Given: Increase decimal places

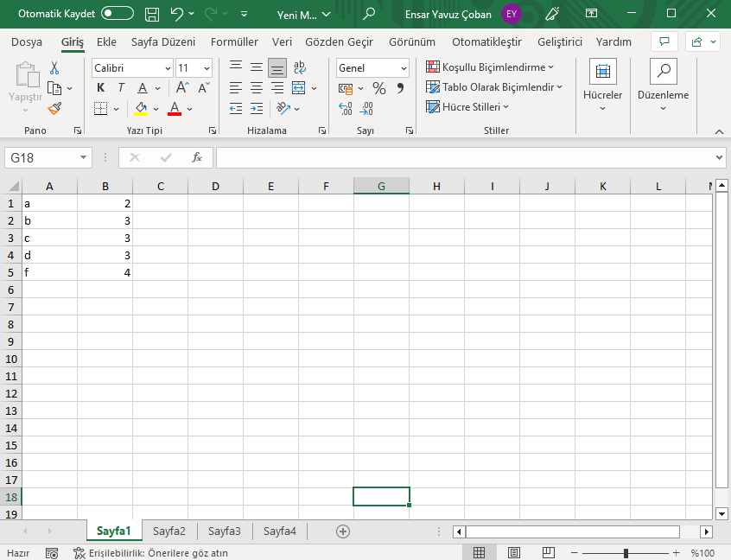Looking at the screenshot, I should 346,109.
